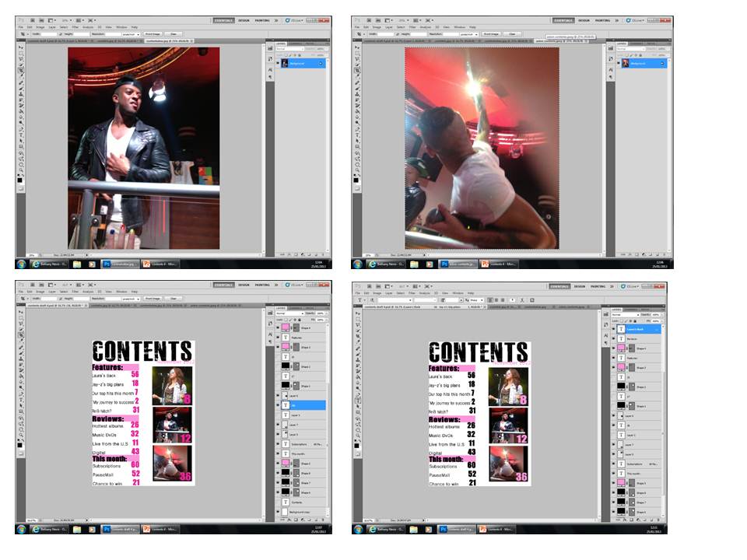Open History panel icon in top-left collapsed dock
This screenshot has width=747, height=560.
[270, 58]
